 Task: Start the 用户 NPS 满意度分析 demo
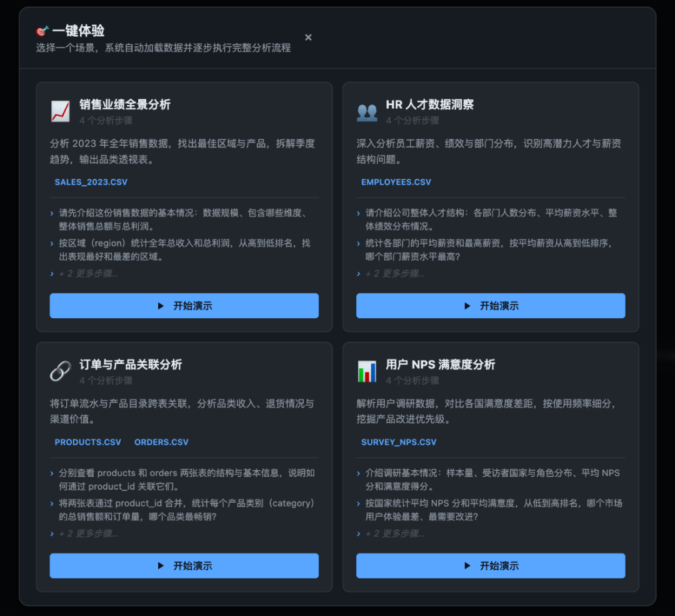[x=490, y=565]
